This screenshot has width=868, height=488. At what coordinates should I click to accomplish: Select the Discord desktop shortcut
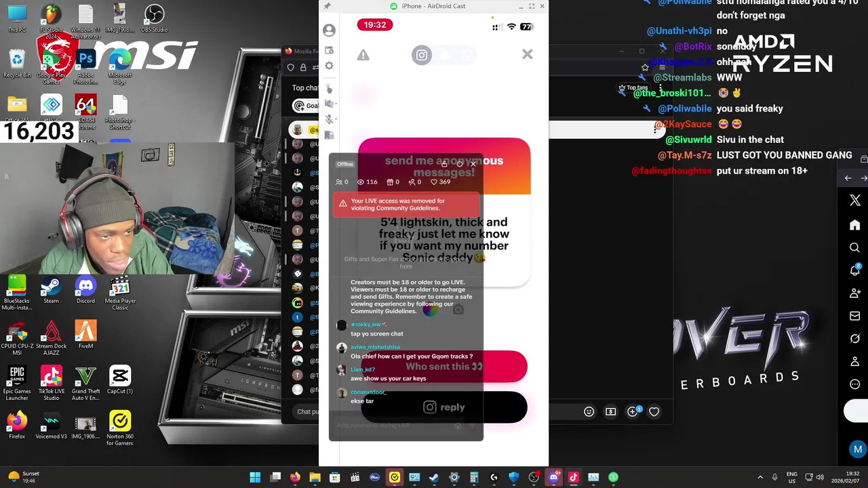coord(85,289)
